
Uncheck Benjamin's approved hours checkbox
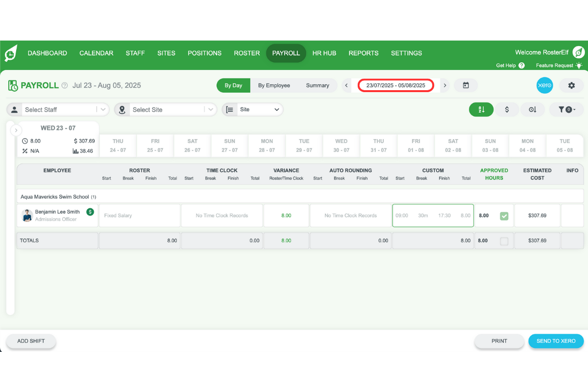(505, 215)
